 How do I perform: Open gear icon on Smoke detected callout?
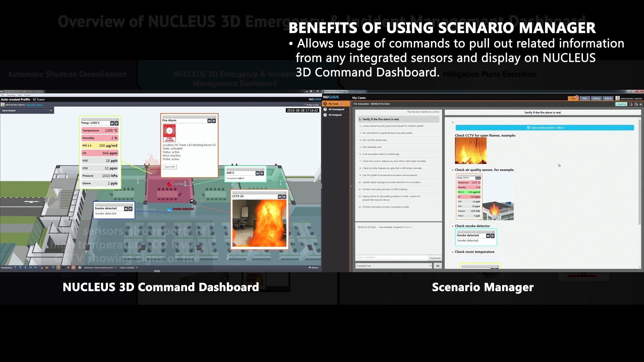point(130,209)
